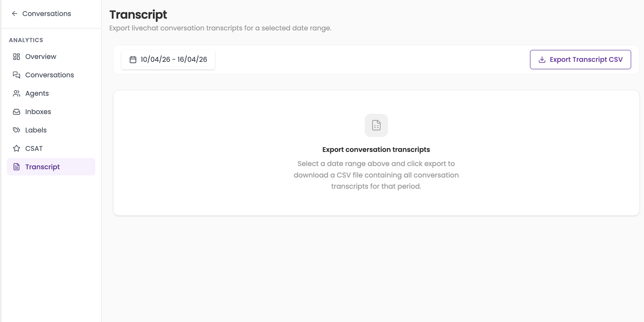Click the document icon above Export conversation transcripts
The width and height of the screenshot is (644, 322).
pyautogui.click(x=376, y=125)
